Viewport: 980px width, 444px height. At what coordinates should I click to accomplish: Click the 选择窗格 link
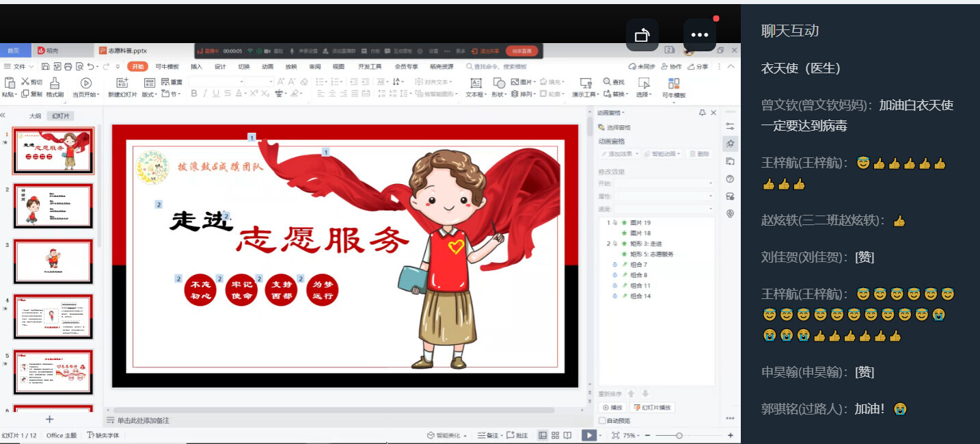[x=618, y=128]
